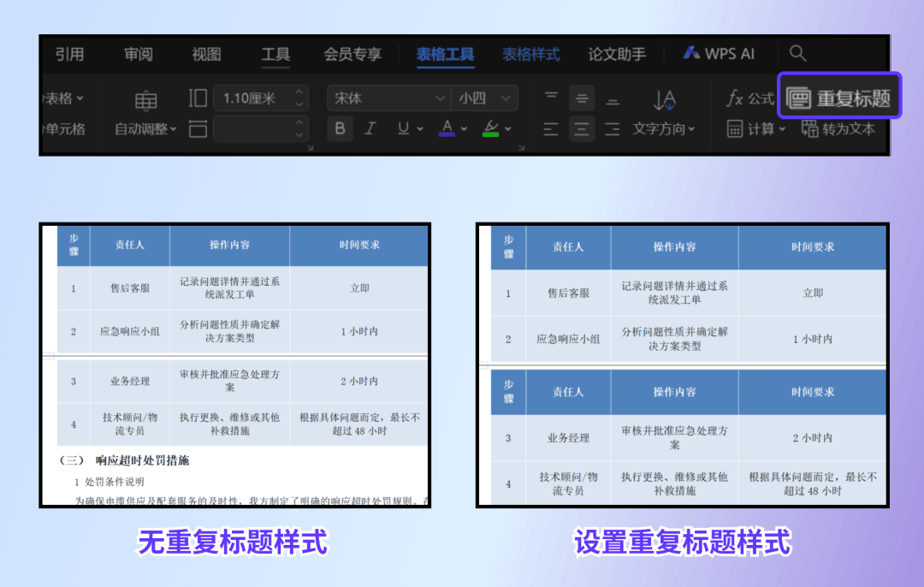Click the row height icon

pos(198,98)
